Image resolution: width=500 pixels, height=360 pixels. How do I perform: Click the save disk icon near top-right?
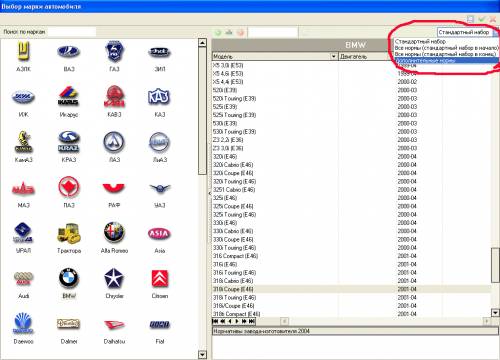click(470, 19)
